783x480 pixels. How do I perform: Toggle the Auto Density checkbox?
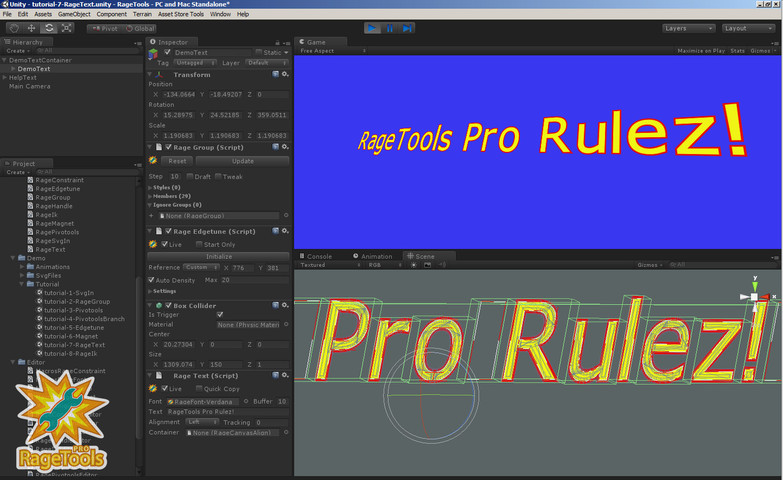tap(151, 280)
